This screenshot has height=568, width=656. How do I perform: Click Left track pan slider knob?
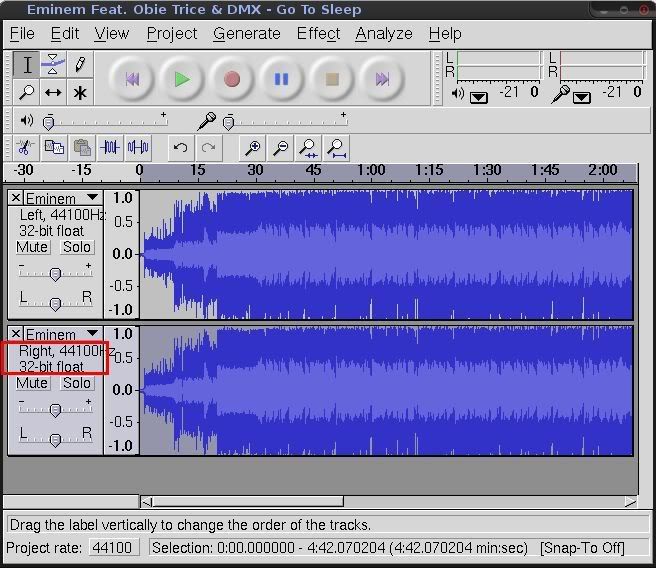55,304
